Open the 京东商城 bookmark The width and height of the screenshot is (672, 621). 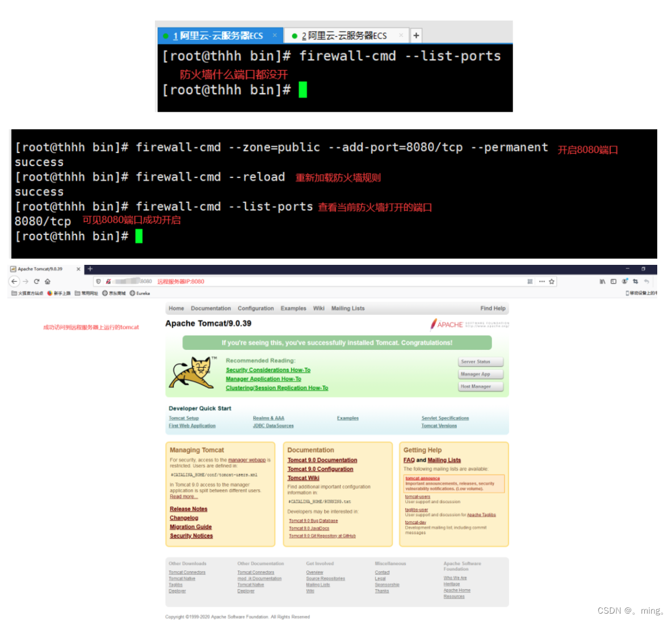(114, 293)
